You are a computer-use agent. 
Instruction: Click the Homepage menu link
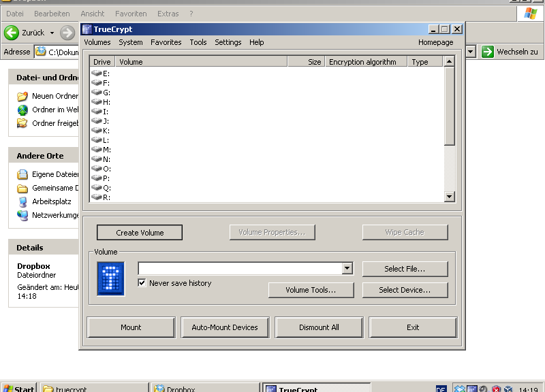pos(435,42)
